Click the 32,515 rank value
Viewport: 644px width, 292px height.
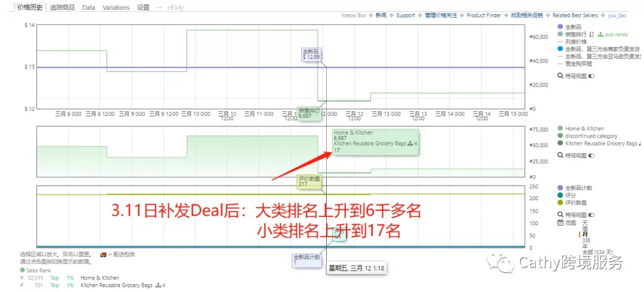coord(35,278)
